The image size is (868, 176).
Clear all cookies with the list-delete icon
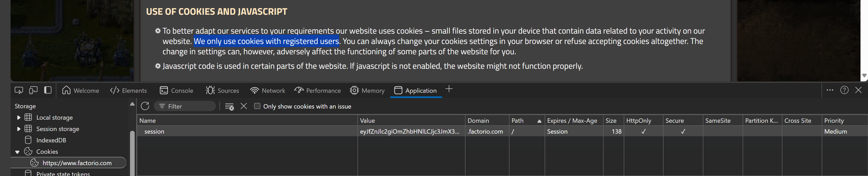[x=230, y=106]
